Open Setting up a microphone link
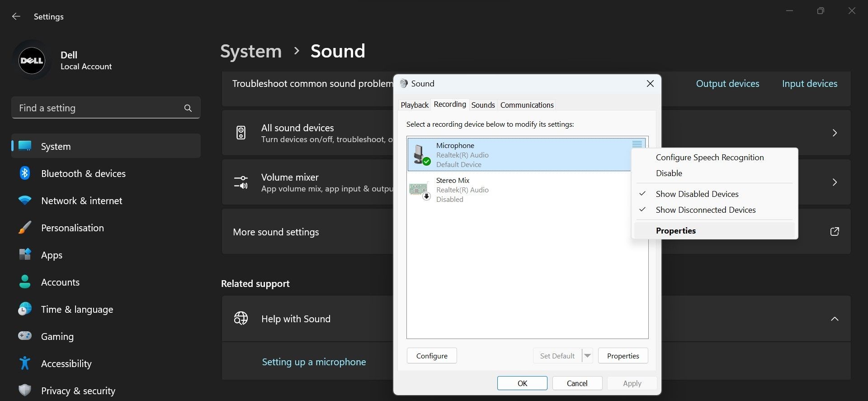Image resolution: width=868 pixels, height=401 pixels. click(x=314, y=362)
